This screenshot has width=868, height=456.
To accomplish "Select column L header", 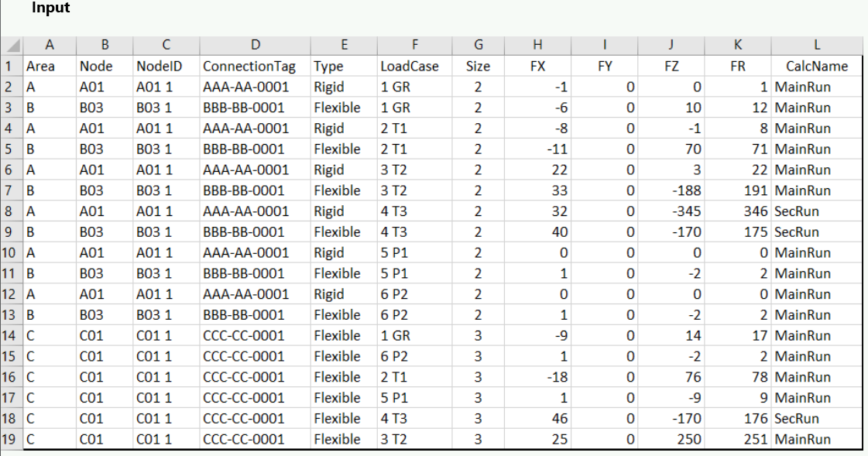I will click(817, 46).
